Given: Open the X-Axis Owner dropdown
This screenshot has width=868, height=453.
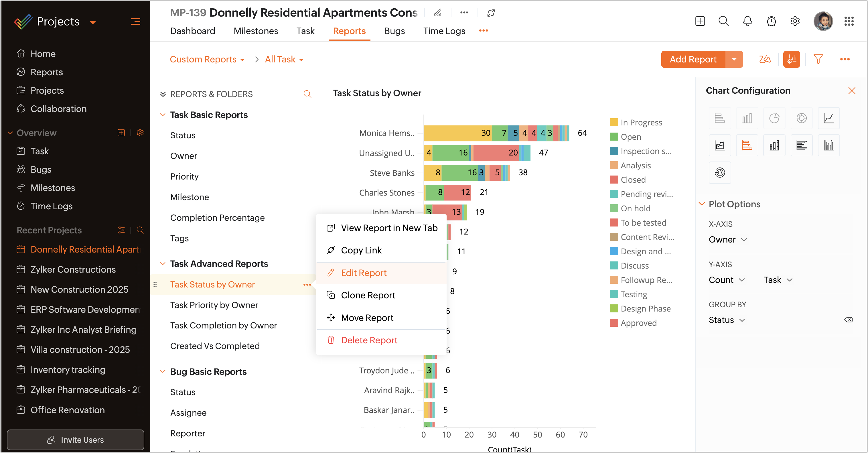Looking at the screenshot, I should (x=728, y=240).
